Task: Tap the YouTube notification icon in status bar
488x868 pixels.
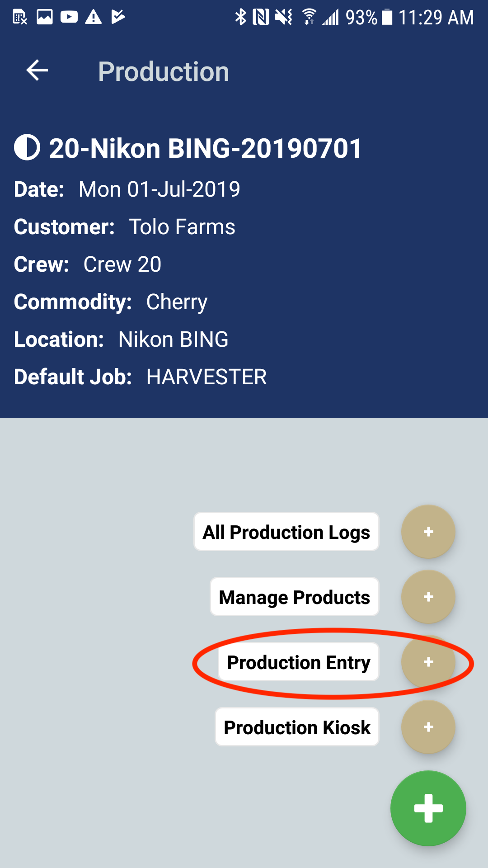Action: (69, 17)
